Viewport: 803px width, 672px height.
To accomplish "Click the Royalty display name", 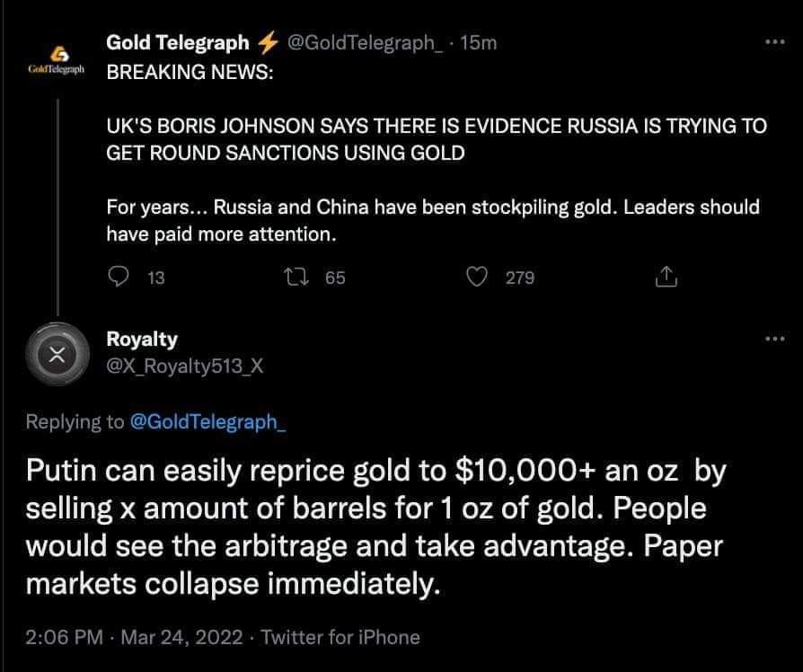I will [142, 340].
